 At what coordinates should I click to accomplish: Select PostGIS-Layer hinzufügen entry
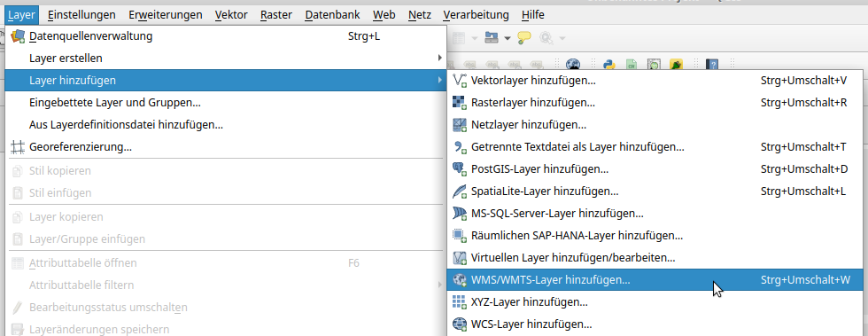click(x=655, y=169)
